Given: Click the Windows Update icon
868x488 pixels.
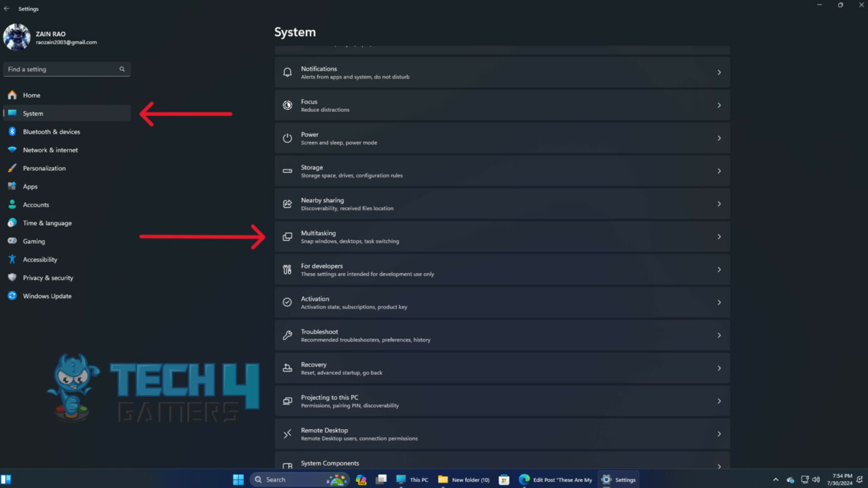Looking at the screenshot, I should point(14,296).
